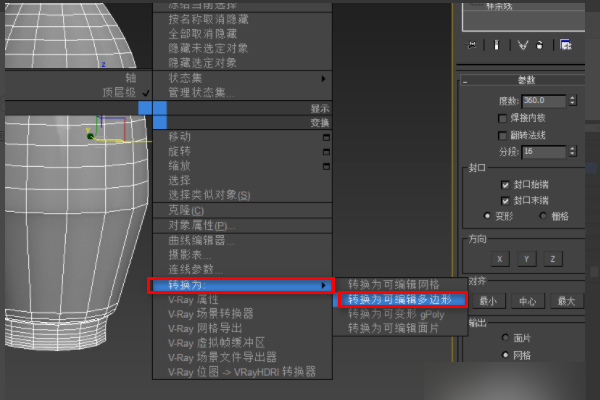The image size is (600, 400).
Task: Click 全部取消隐藏
Action: tap(203, 34)
